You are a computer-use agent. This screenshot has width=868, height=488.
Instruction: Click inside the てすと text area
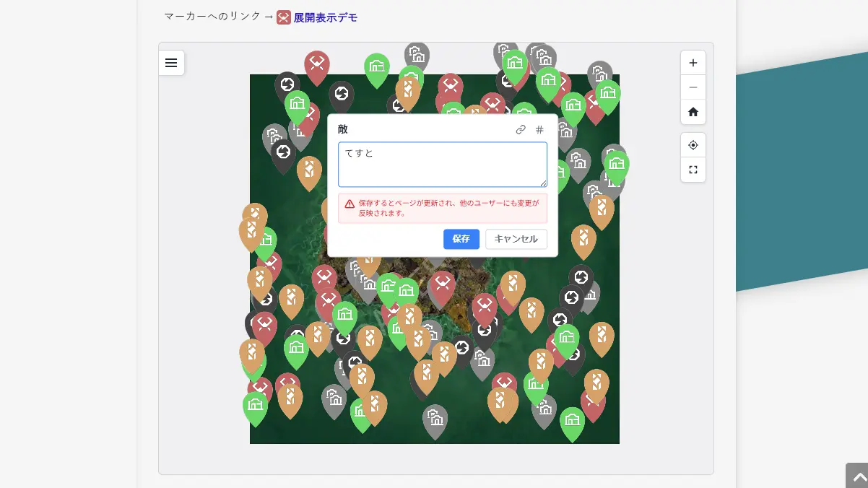442,164
